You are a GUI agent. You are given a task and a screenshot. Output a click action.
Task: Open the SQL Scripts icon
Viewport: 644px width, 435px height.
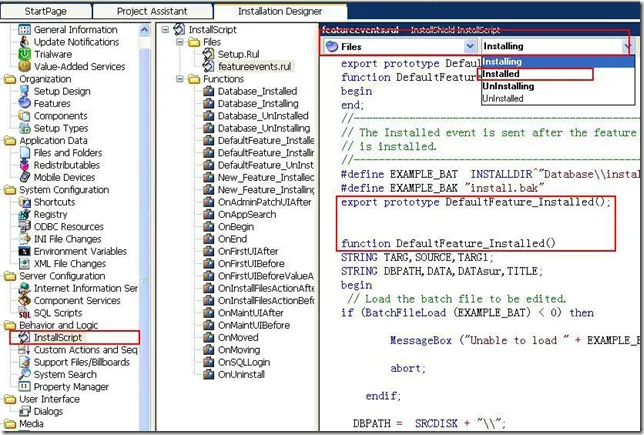pyautogui.click(x=25, y=313)
